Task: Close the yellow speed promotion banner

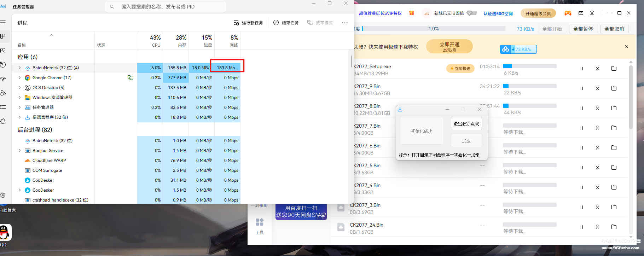Action: (x=627, y=47)
